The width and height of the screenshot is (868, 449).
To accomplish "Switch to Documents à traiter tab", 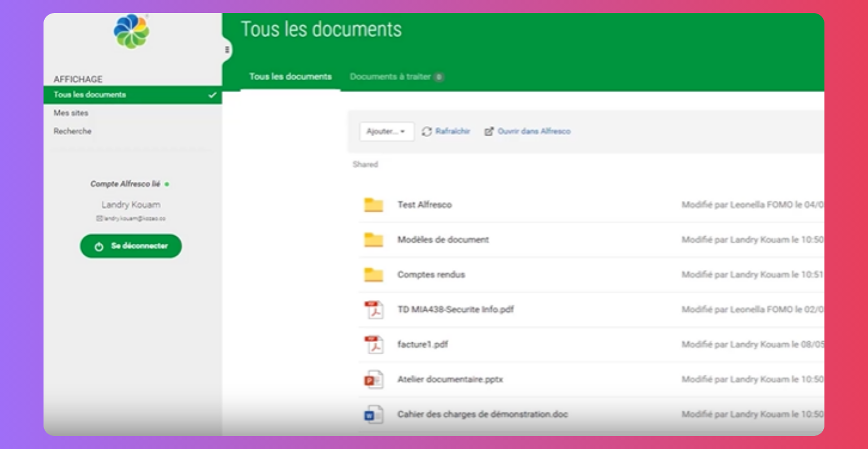I will (390, 77).
